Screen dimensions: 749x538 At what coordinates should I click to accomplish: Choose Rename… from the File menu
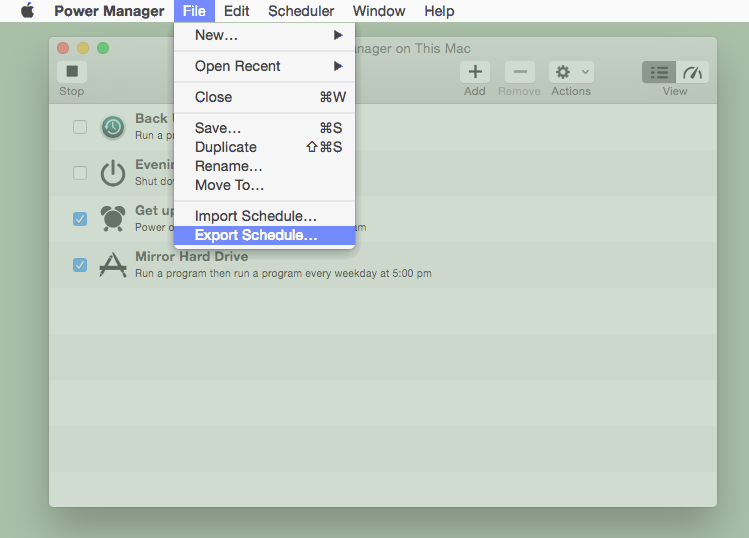(x=265, y=166)
